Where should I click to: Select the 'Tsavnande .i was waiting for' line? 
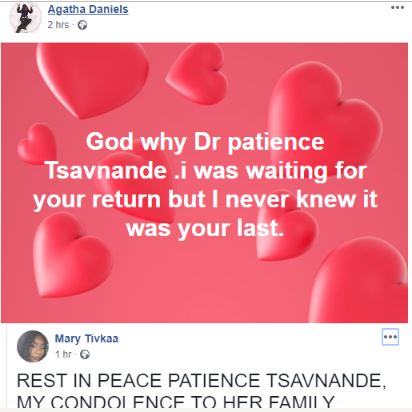(x=206, y=170)
